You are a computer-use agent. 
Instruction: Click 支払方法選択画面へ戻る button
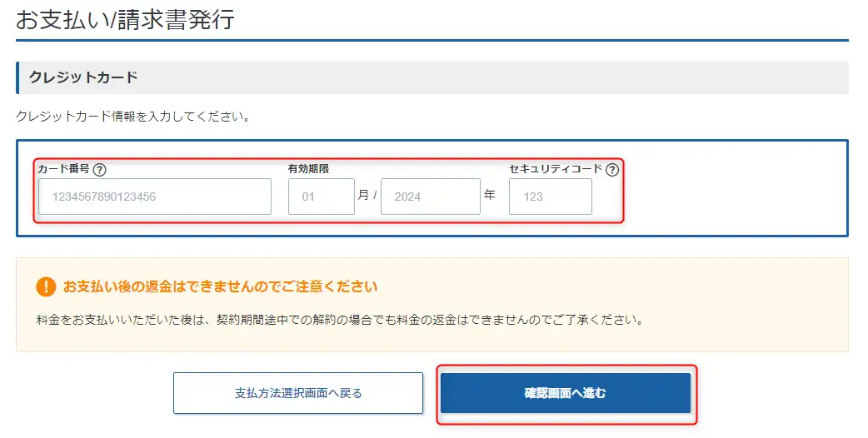(x=298, y=393)
